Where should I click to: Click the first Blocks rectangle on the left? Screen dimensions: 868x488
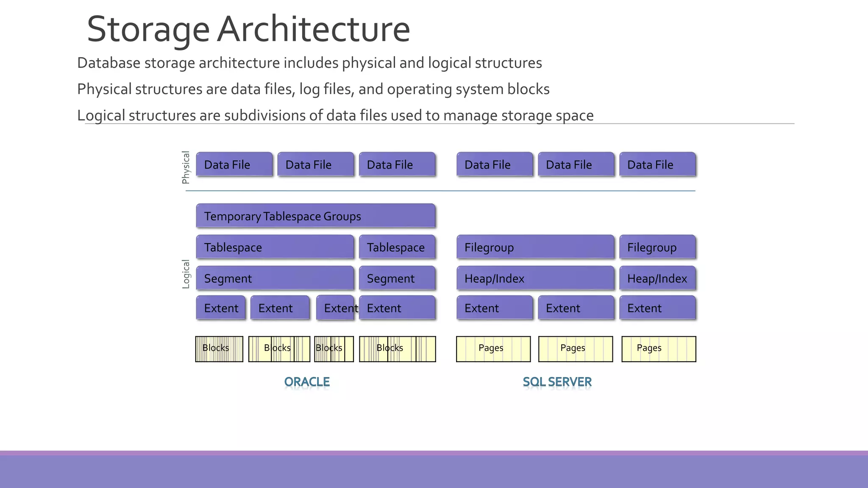tap(219, 349)
